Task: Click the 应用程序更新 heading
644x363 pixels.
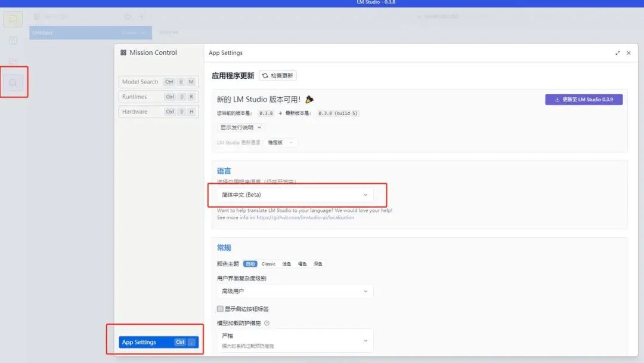Action: (233, 76)
